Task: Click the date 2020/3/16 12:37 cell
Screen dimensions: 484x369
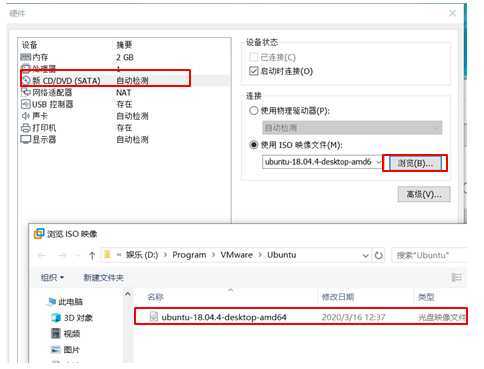Action: (x=353, y=317)
